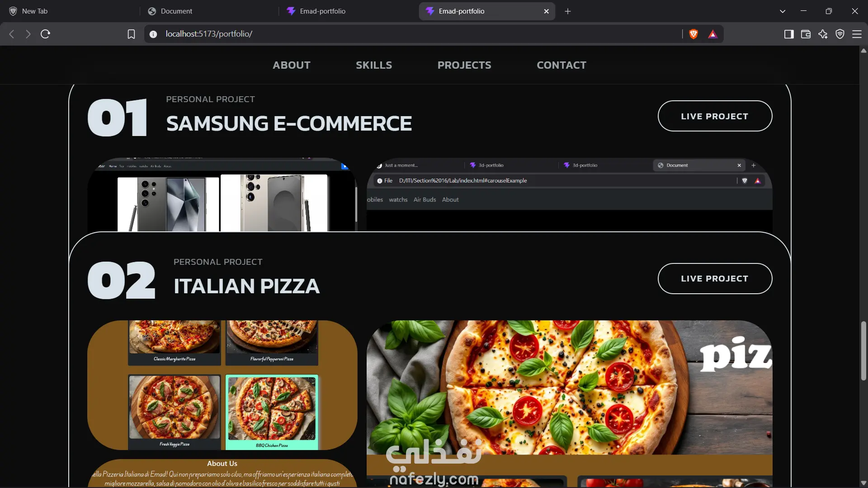Click the scrollbar up arrow
This screenshot has height=488, width=868.
point(863,51)
